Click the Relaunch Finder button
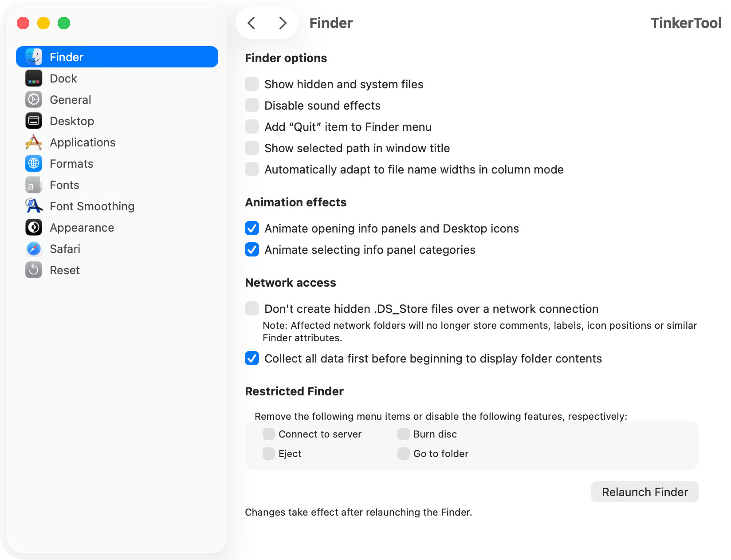Screen dimensions: 731x560 pos(645,492)
